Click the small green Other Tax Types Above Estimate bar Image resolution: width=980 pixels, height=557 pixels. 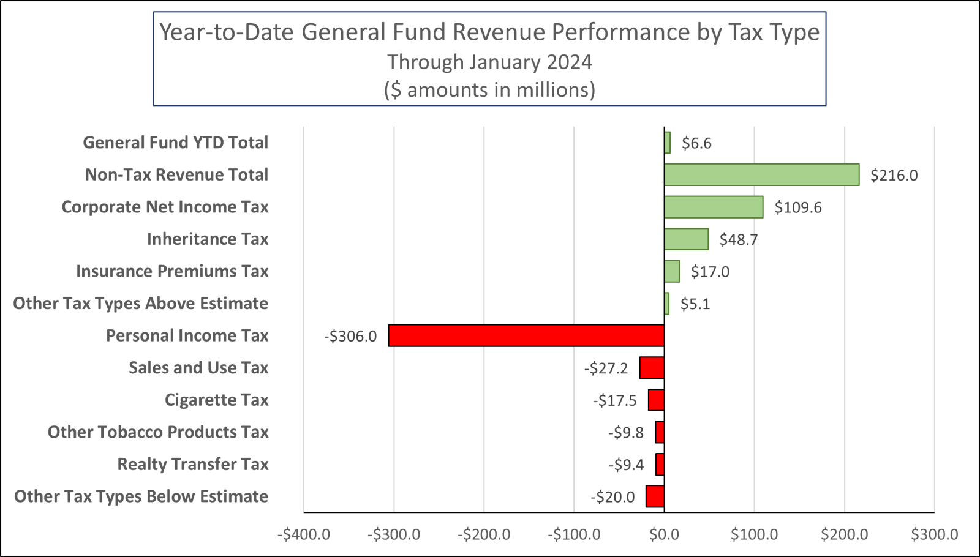click(x=666, y=304)
